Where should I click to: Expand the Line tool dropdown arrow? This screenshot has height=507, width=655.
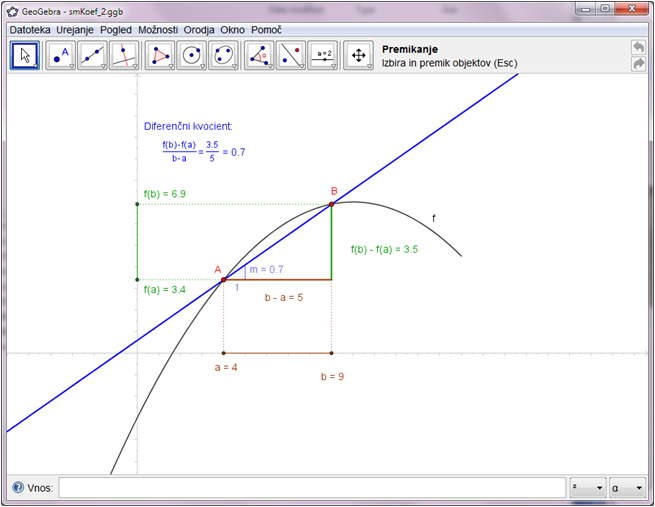[x=103, y=66]
